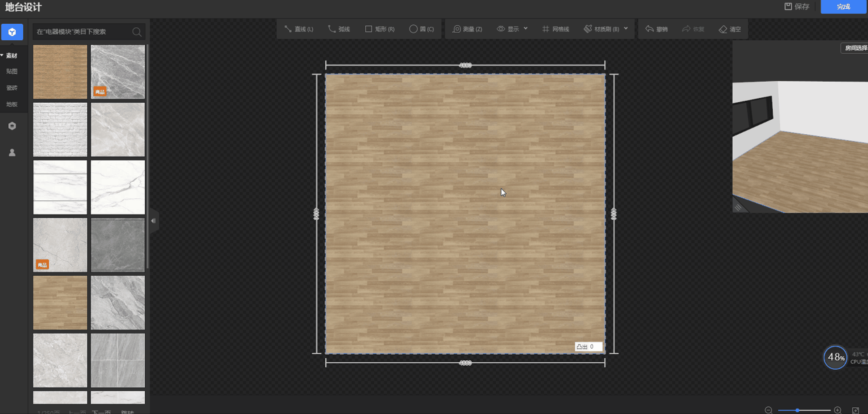The height and width of the screenshot is (414, 868).
Task: Pick the second wood plank thumbnail in fifth row
Action: pos(60,302)
